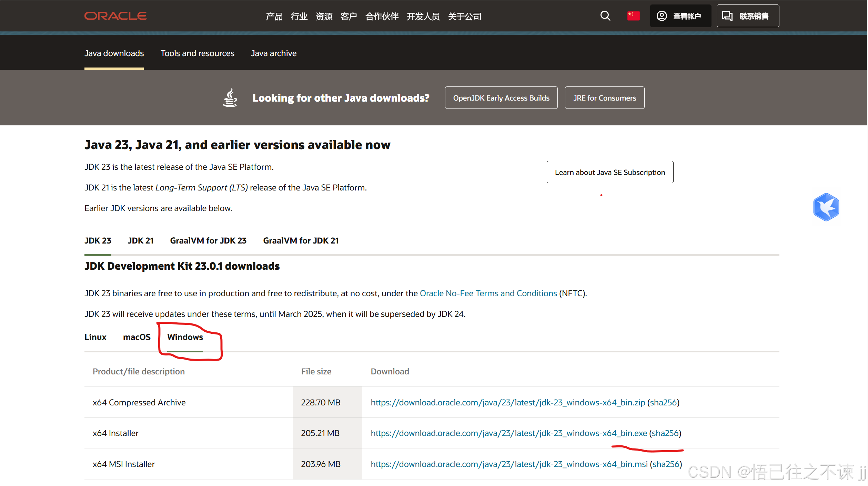868x486 pixels.
Task: Switch to Java archive tab
Action: tap(273, 53)
